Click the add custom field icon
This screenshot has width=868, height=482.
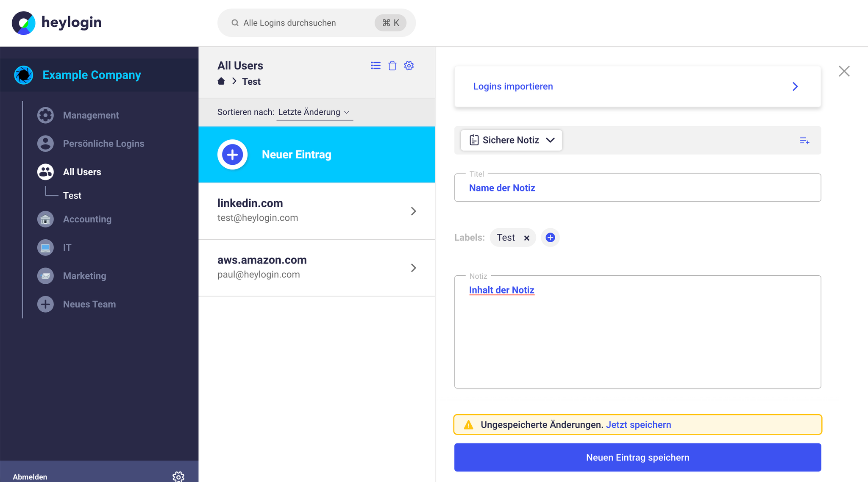pos(804,141)
